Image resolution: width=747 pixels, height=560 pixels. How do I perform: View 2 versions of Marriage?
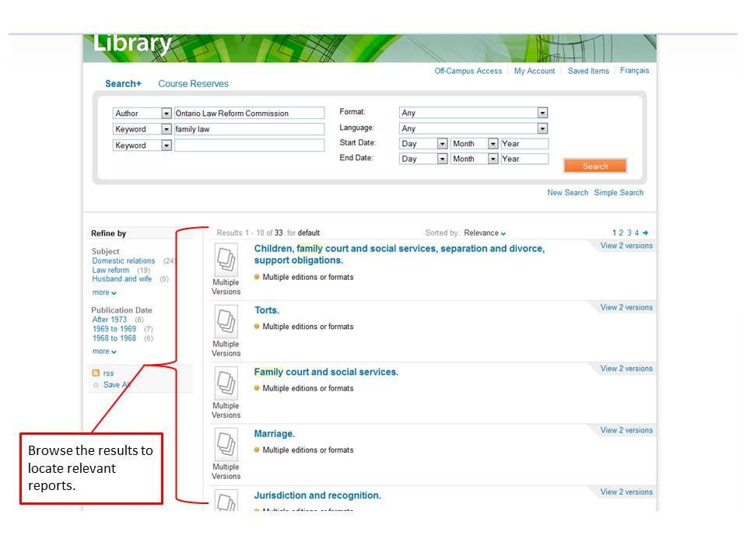pos(626,430)
